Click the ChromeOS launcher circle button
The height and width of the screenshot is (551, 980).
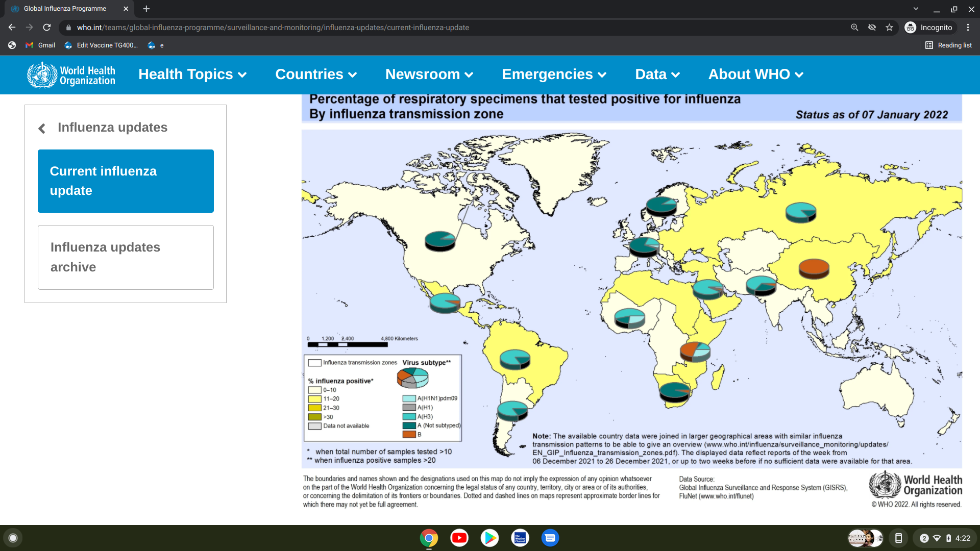click(13, 538)
